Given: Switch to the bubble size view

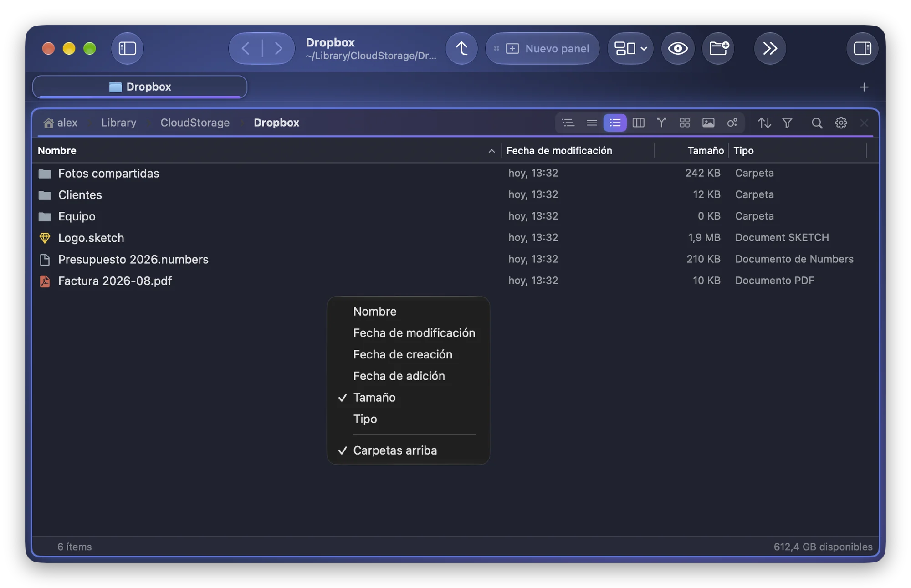Looking at the screenshot, I should click(x=732, y=123).
